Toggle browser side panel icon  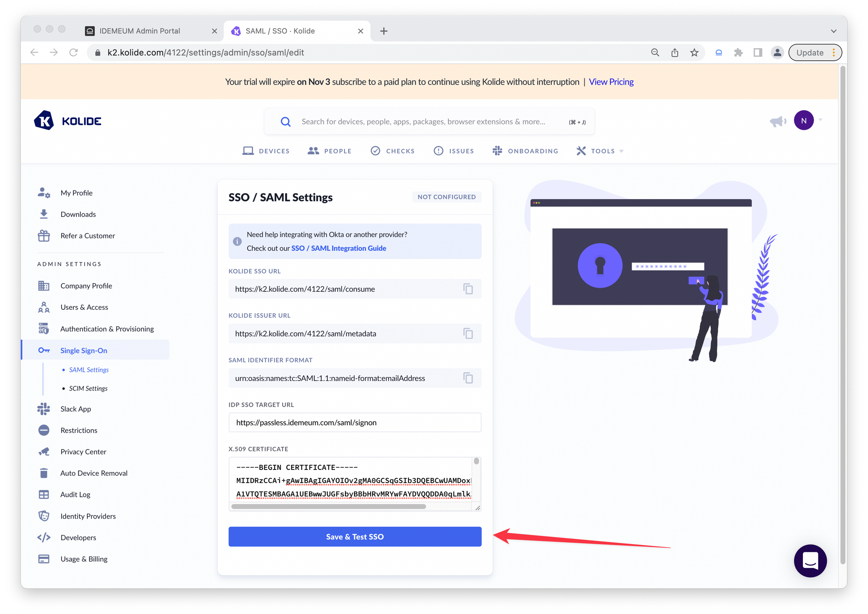click(758, 53)
